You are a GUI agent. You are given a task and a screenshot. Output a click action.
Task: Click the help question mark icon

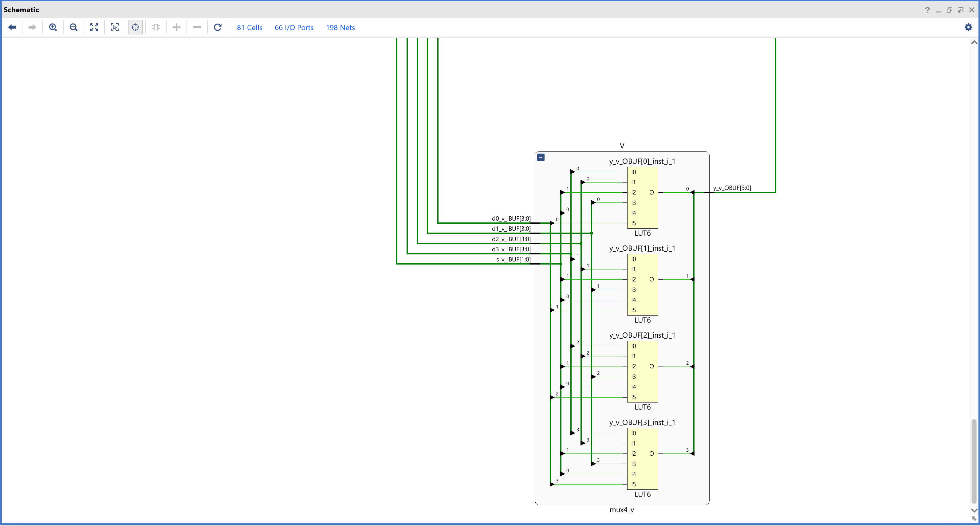pos(927,10)
